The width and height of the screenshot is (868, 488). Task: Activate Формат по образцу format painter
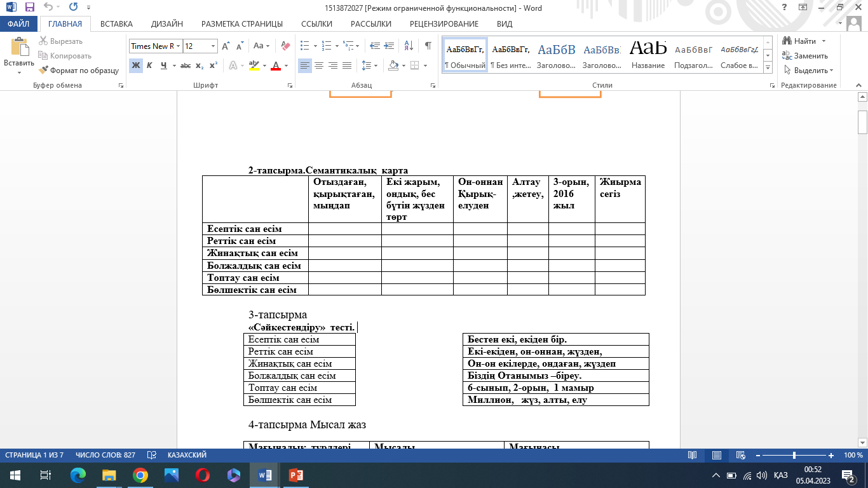click(79, 71)
